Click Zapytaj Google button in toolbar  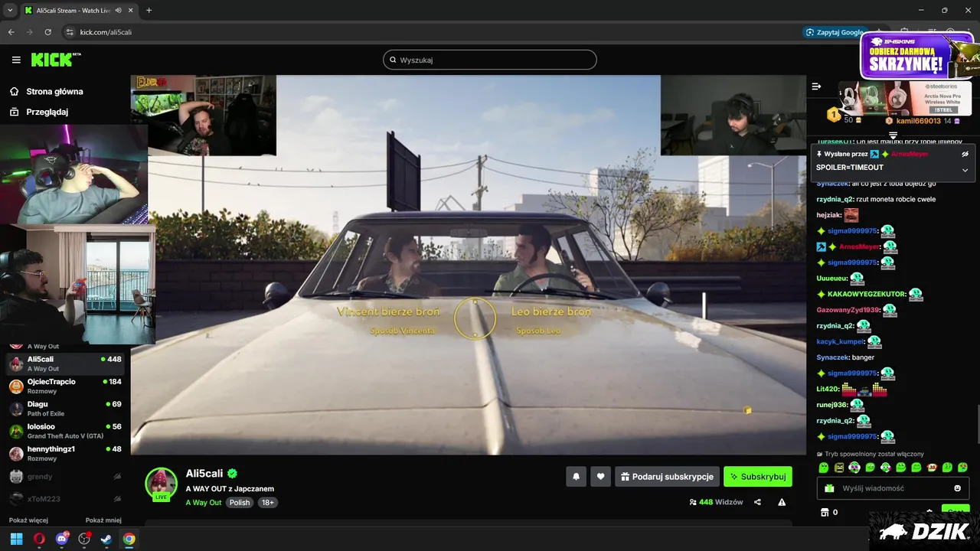(x=835, y=32)
